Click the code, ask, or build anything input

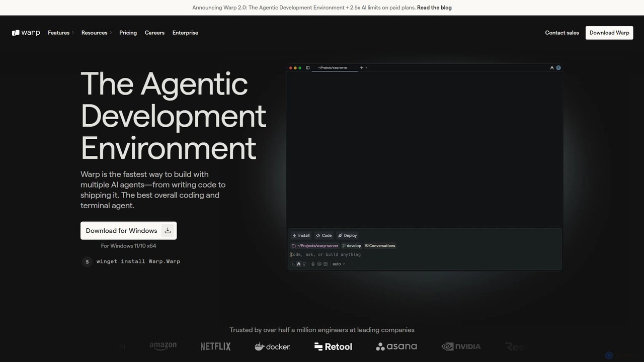pyautogui.click(x=425, y=254)
